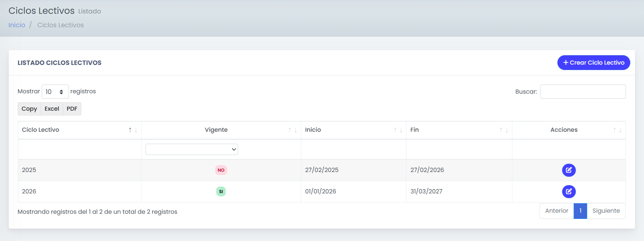The width and height of the screenshot is (644, 241).
Task: Edit the 2025 ciclo lectivo row
Action: point(569,170)
